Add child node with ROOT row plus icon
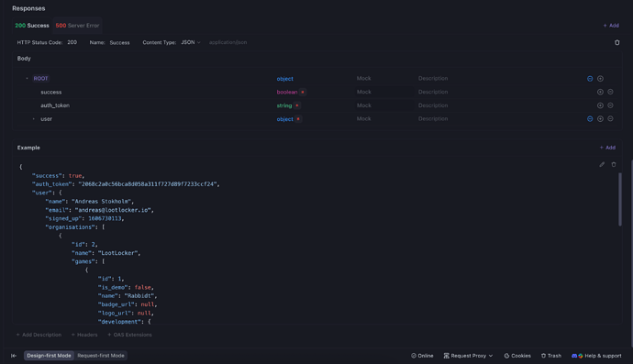633x364 pixels. [x=600, y=79]
